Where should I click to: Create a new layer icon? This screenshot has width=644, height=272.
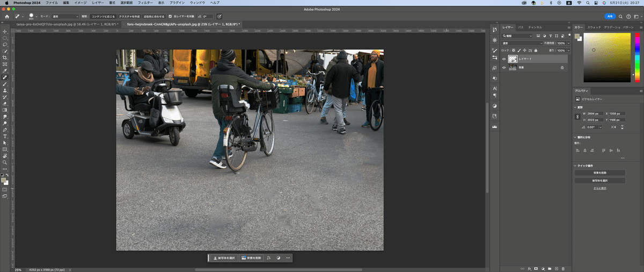[x=556, y=268]
